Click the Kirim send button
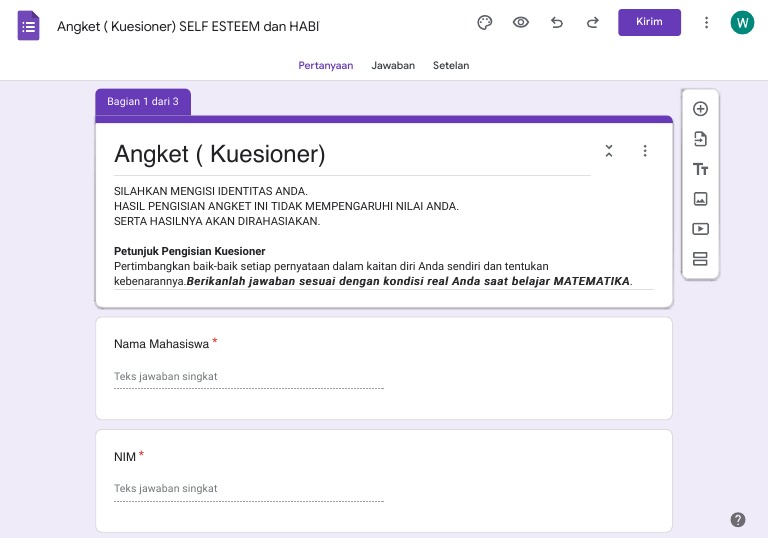Viewport: 768px width, 538px height. (x=649, y=22)
